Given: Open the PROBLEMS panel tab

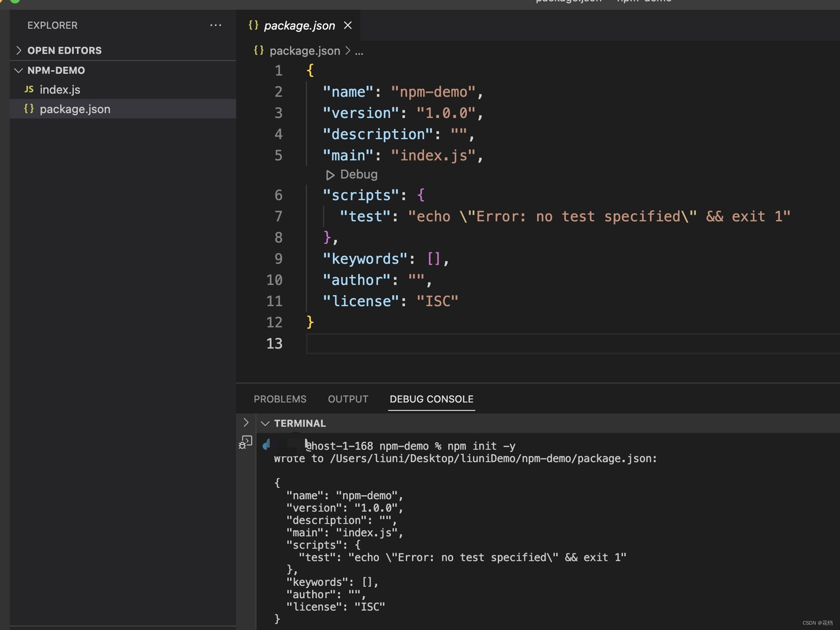Looking at the screenshot, I should 280,399.
